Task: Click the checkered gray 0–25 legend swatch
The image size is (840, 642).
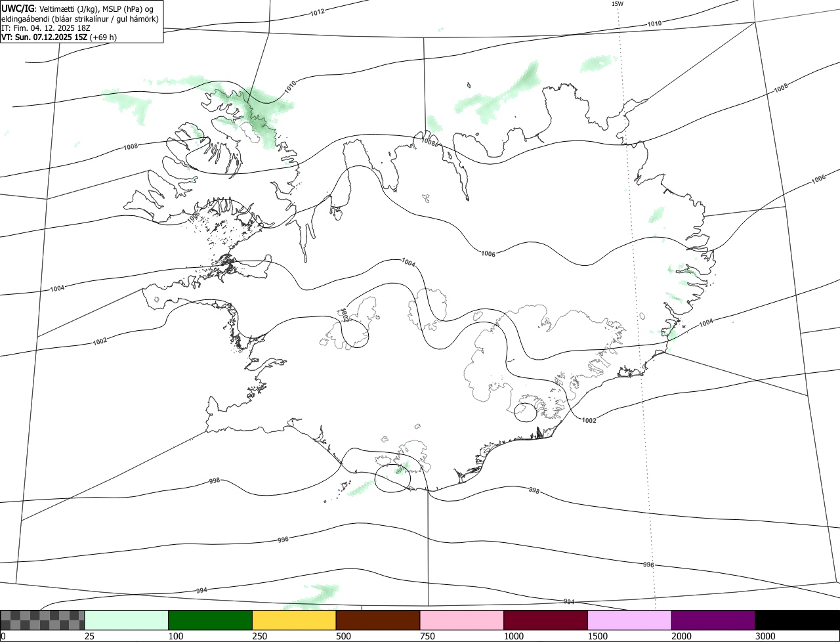Action: click(43, 620)
